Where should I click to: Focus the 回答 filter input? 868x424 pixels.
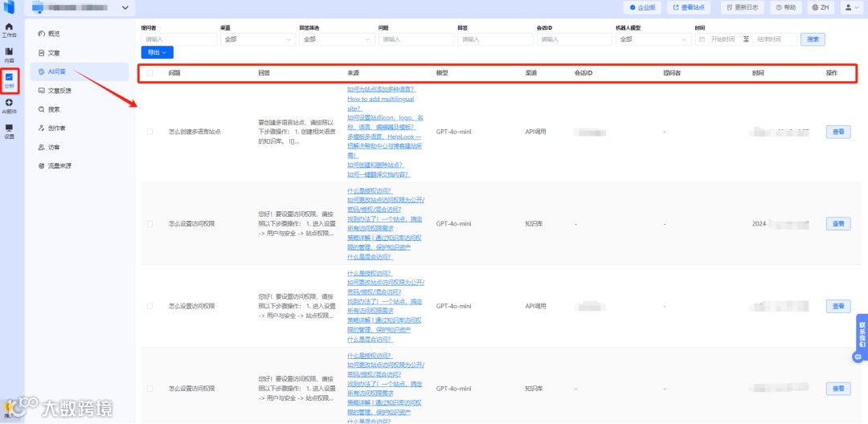coord(495,39)
